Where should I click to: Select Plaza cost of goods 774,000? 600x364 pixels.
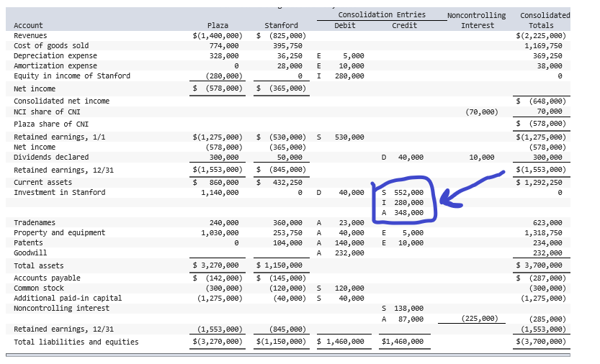224,45
